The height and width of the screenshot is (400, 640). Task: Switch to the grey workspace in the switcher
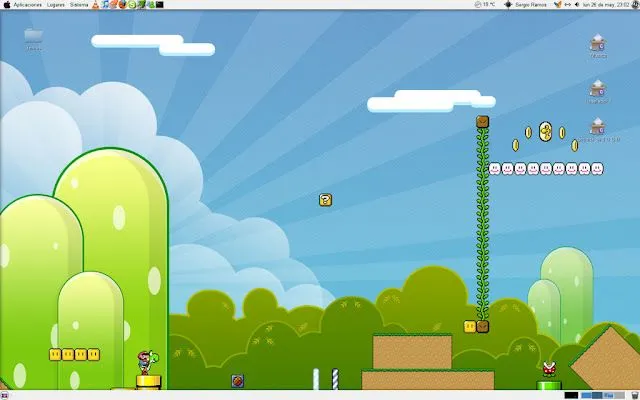pos(619,395)
